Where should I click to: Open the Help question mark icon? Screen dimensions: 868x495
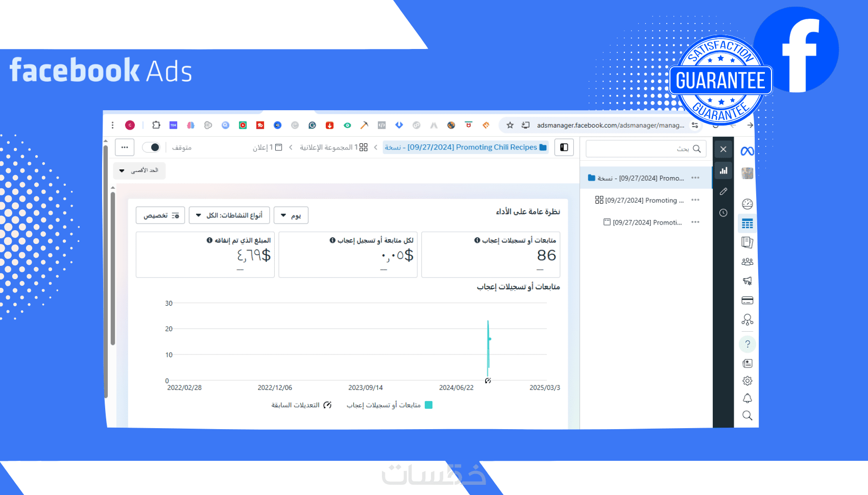[747, 344]
